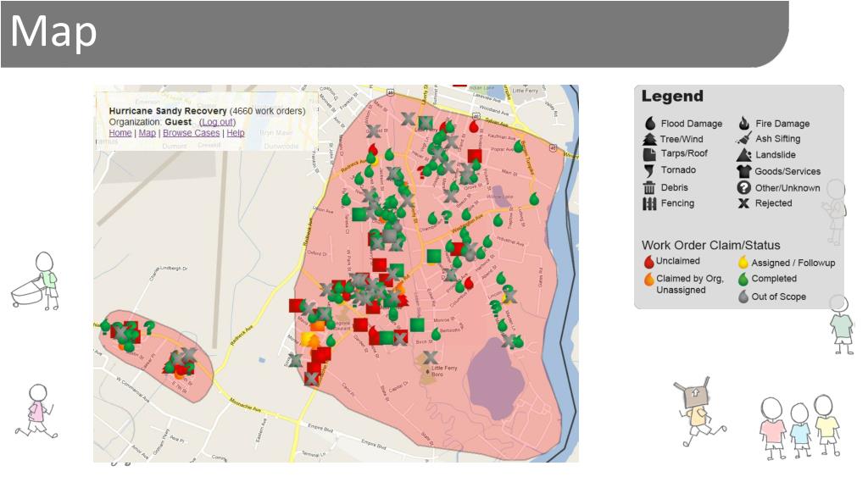Click the Hurricane Sandy Recovery title
Image resolution: width=868 pixels, height=488 pixels.
tap(168, 111)
